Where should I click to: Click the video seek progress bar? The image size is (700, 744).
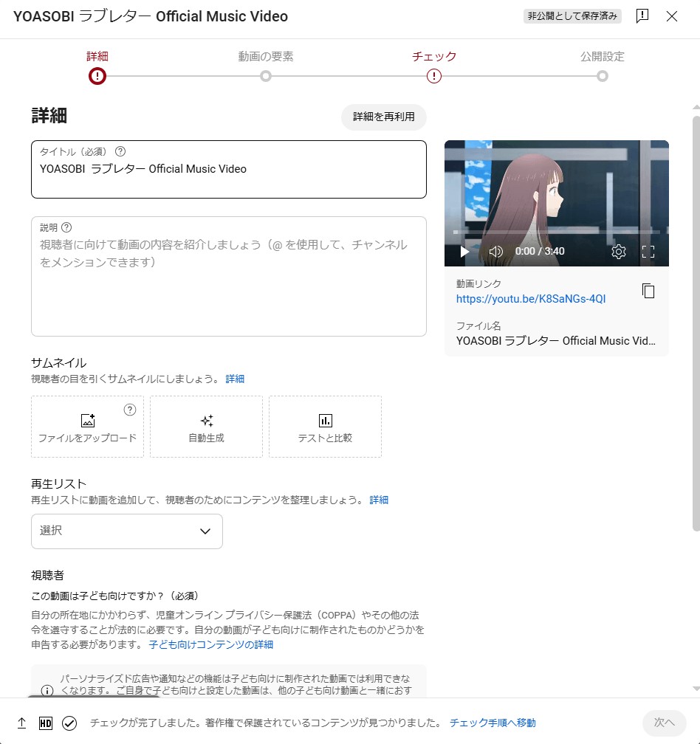pos(546,232)
